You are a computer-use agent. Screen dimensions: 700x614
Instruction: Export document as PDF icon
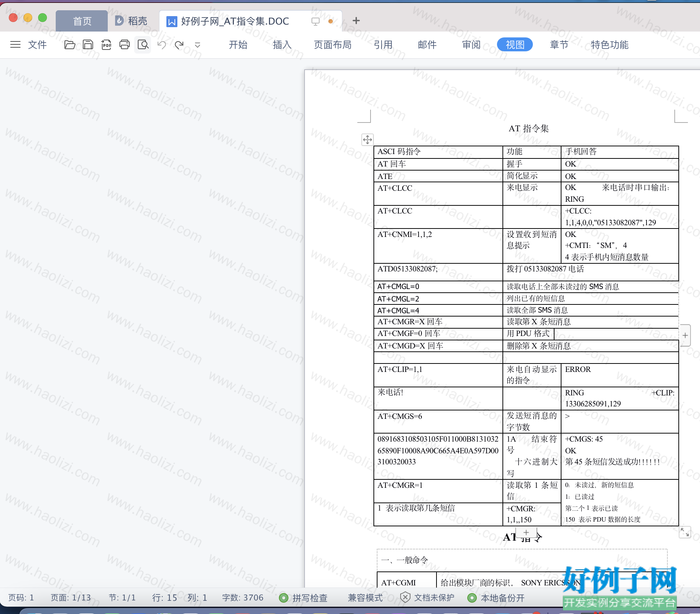[x=106, y=45]
